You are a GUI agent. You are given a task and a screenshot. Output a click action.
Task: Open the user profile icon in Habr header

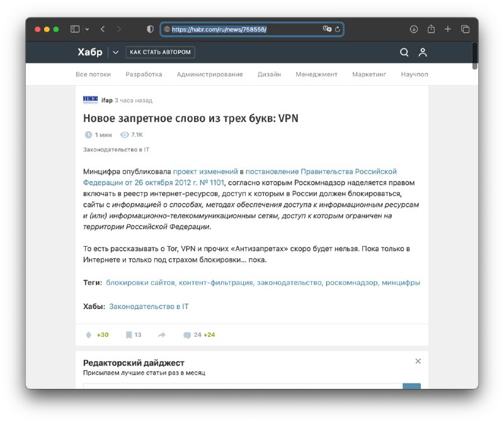coord(423,53)
